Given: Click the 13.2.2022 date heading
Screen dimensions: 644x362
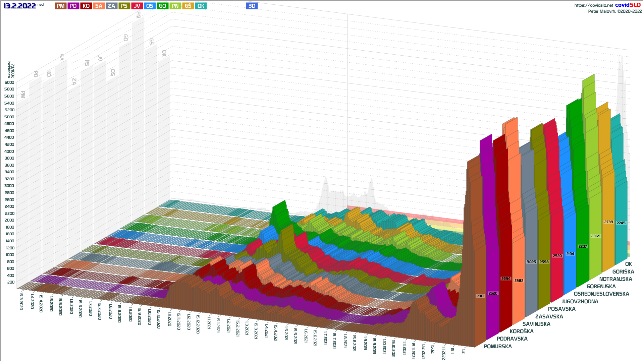Looking at the screenshot, I should pyautogui.click(x=19, y=6).
